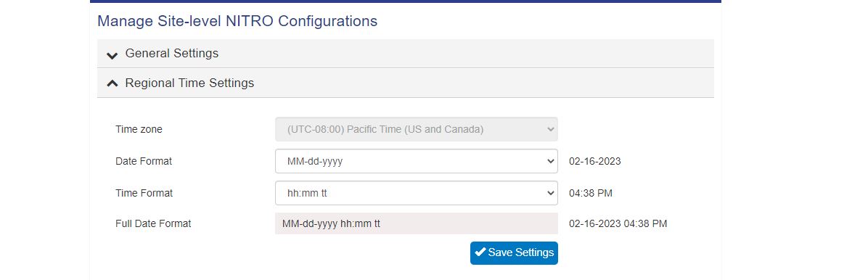Click the up chevron beside Regional Time Settings
The width and height of the screenshot is (868, 280).
click(112, 83)
